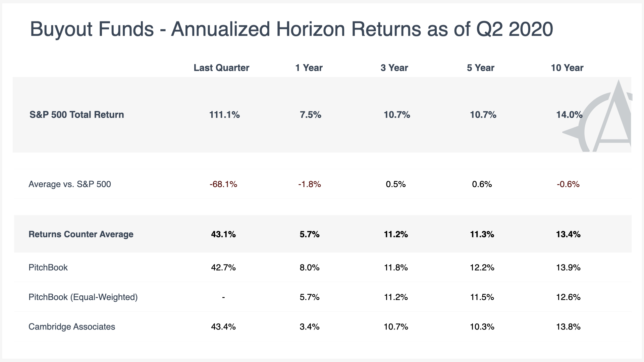
Task: Select the -1.8% one year difference value
Action: pos(310,184)
